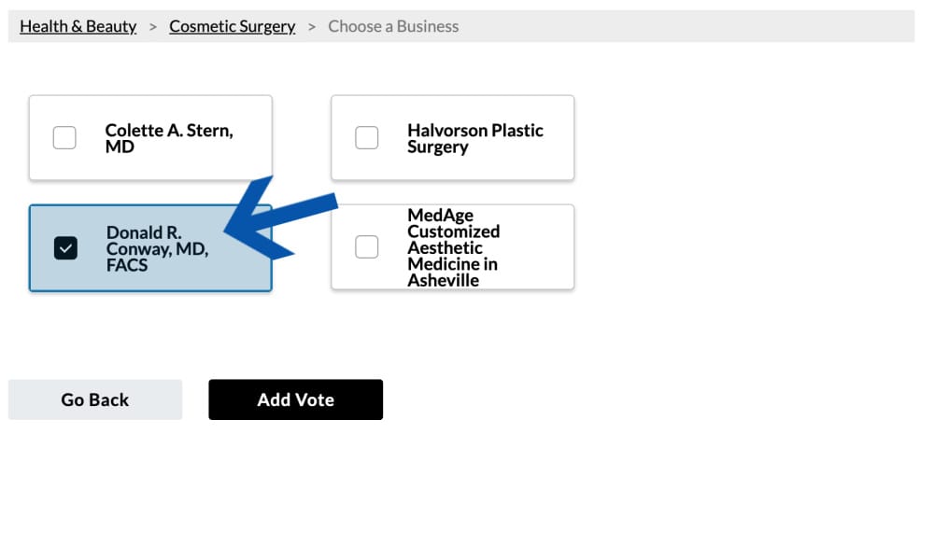Select the Halvorson Plastic Surgery name label
934x560 pixels.
pos(475,138)
